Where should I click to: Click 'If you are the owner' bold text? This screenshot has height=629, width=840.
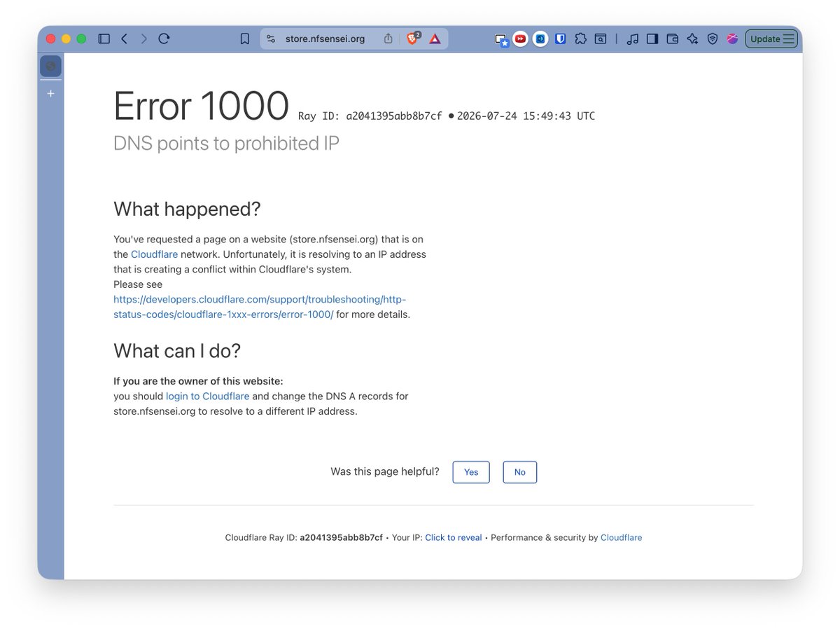(x=198, y=381)
